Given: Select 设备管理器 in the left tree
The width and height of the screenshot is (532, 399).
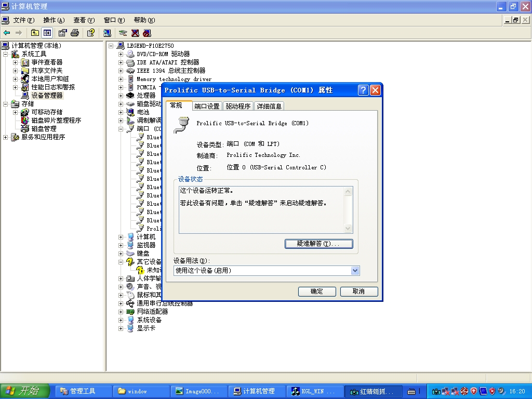Looking at the screenshot, I should pyautogui.click(x=47, y=96).
